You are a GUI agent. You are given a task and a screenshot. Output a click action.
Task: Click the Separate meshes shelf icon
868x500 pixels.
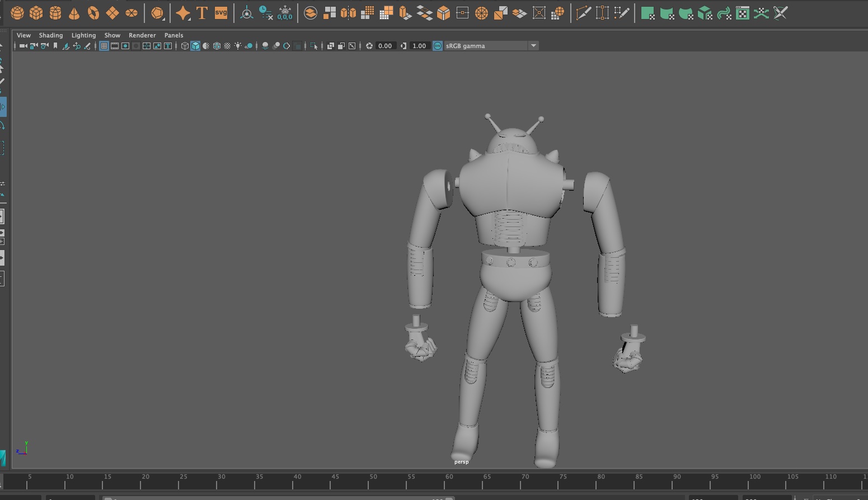330,13
